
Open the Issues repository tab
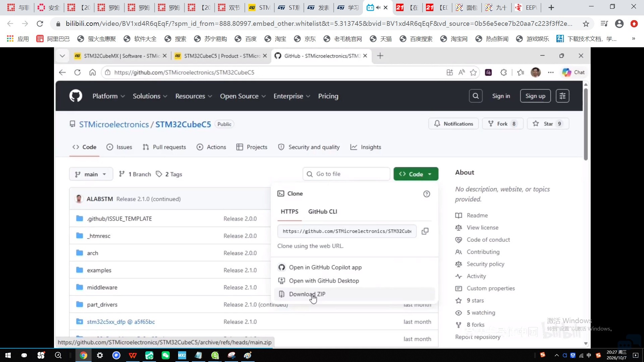tap(119, 147)
